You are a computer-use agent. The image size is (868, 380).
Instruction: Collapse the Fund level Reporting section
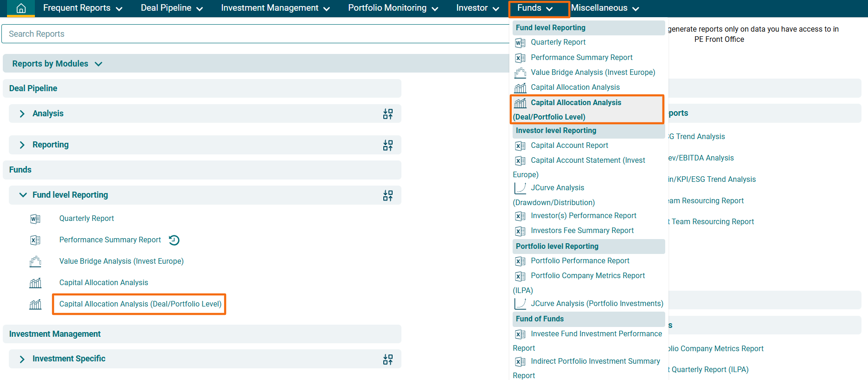tap(23, 195)
